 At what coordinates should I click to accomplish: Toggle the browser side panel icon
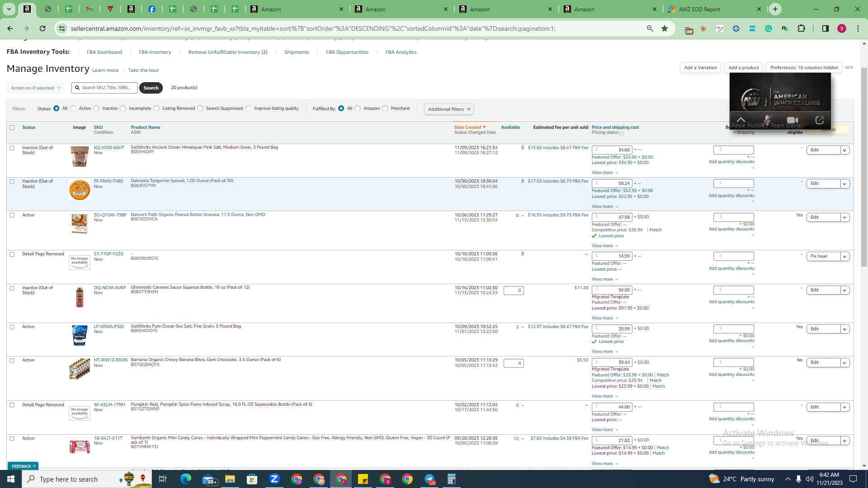click(825, 28)
